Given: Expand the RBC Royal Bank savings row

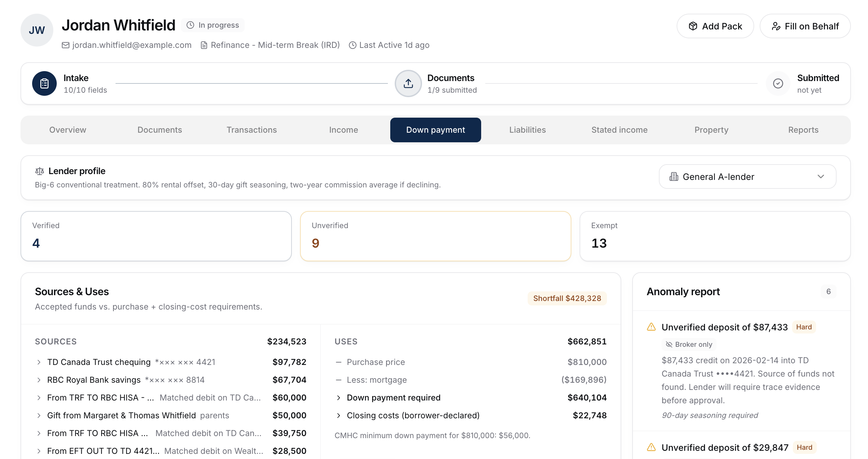Looking at the screenshot, I should tap(171, 380).
